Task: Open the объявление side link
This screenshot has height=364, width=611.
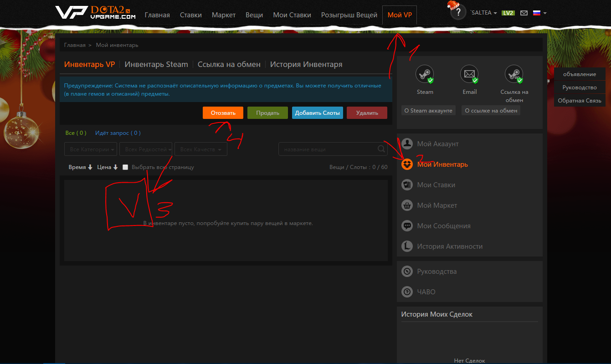Action: [x=580, y=74]
